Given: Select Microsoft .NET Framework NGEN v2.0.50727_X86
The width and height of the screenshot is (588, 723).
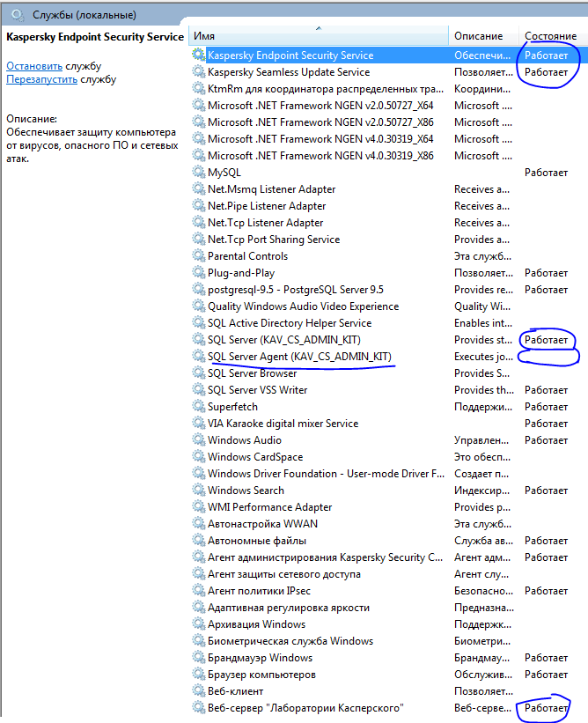Looking at the screenshot, I should coord(320,122).
